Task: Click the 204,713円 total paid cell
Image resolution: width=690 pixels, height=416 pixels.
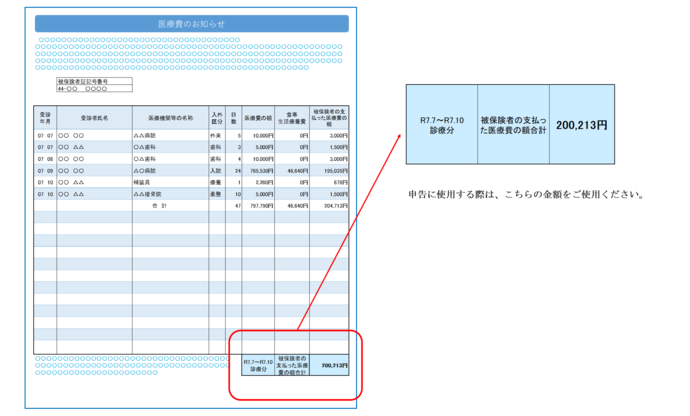Action: [x=331, y=207]
